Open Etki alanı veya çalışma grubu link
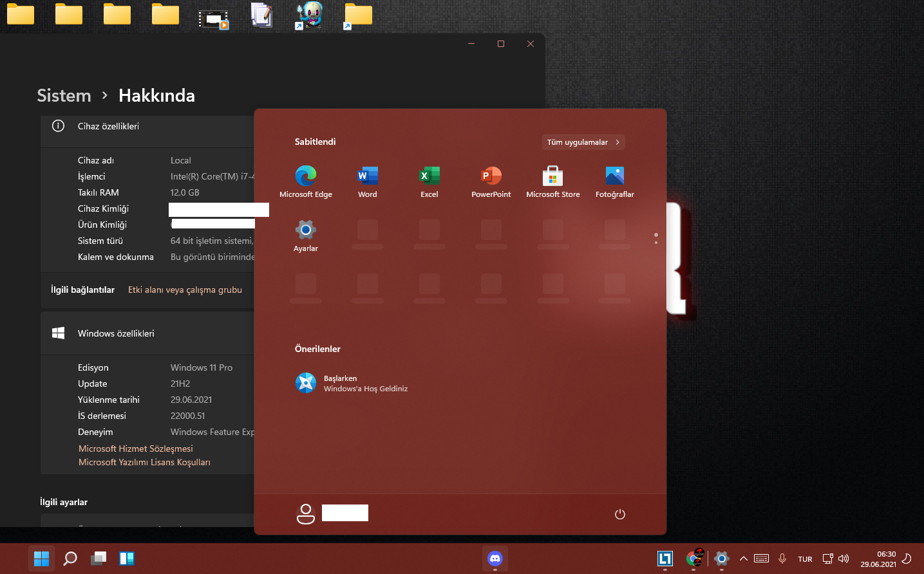Viewport: 924px width, 574px height. point(185,290)
